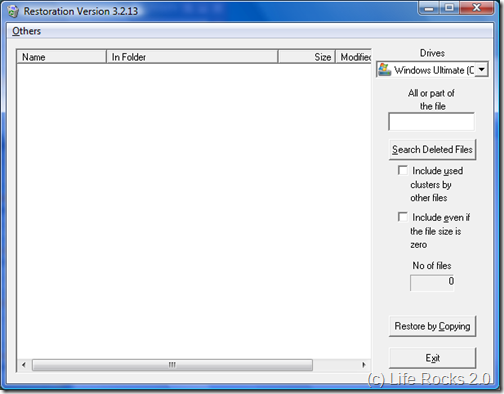
Task: Exit the Restoration application
Action: [432, 358]
